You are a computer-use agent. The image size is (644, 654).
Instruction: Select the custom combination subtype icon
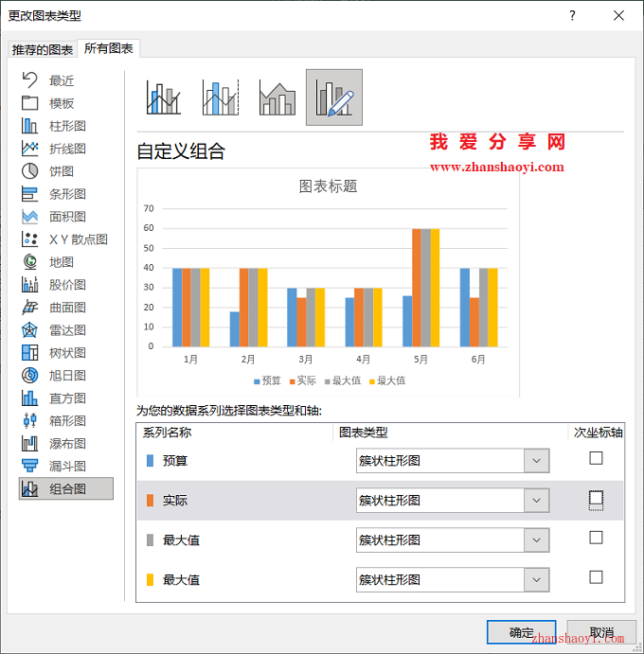(x=334, y=97)
